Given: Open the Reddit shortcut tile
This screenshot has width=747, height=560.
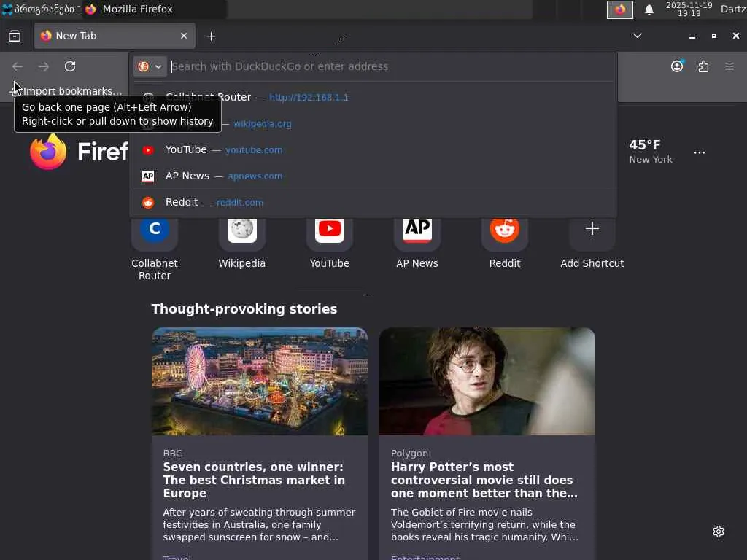Looking at the screenshot, I should [505, 244].
